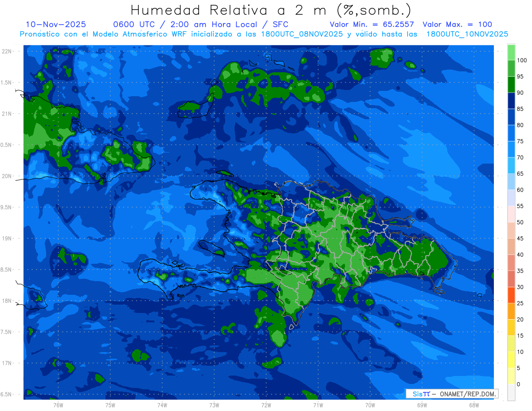Screen dimensions: 532x411
Task: Click the latitude axis label '21N'
Action: 6,114
